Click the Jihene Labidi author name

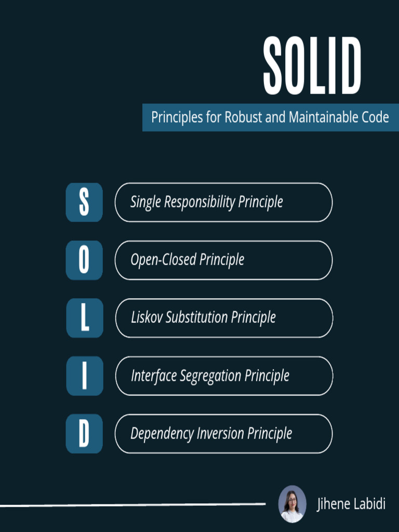(351, 504)
